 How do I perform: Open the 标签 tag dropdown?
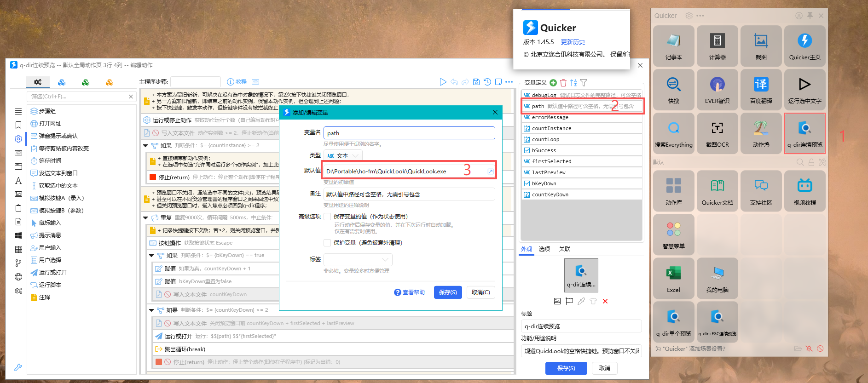(x=358, y=259)
